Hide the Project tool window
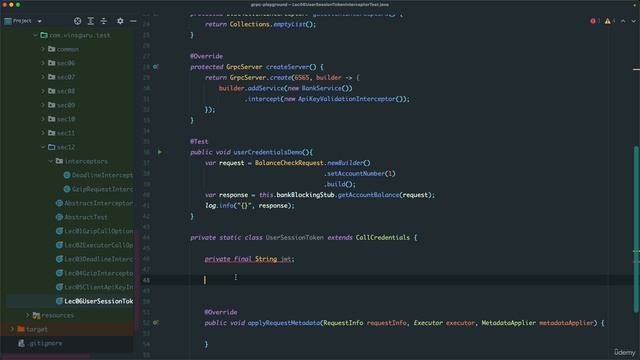 [133, 21]
